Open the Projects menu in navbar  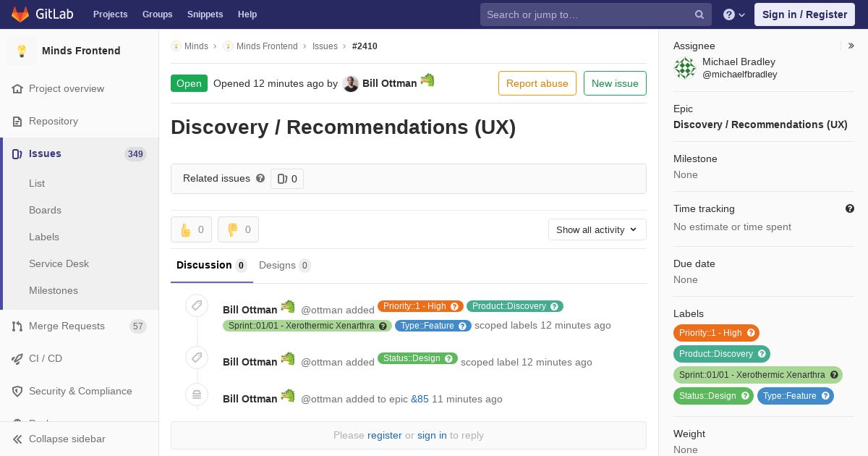111,14
